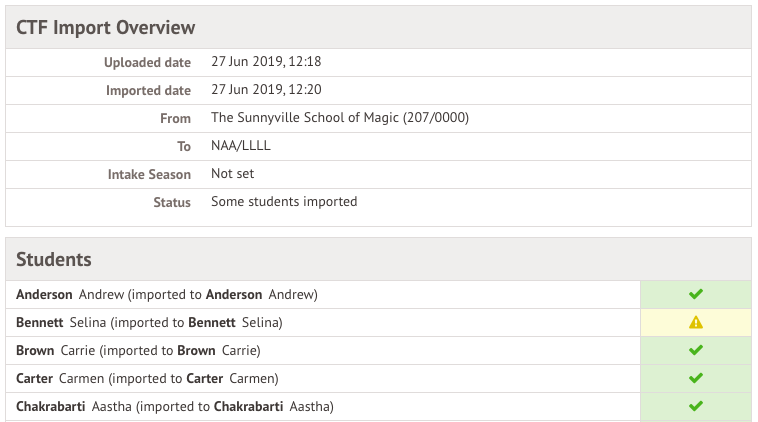The image size is (758, 422).
Task: Click the Imported date value 27 Jun 2019, 12:20
Action: 265,89
